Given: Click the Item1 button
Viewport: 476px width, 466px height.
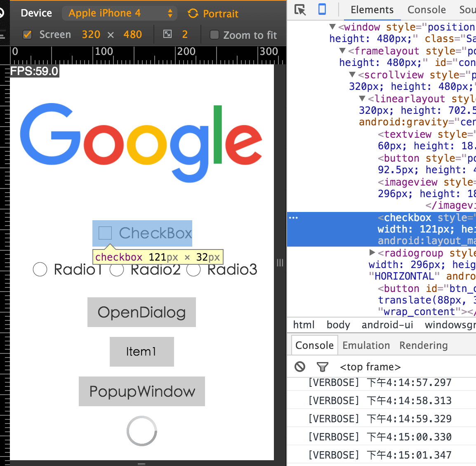Looking at the screenshot, I should [x=142, y=351].
